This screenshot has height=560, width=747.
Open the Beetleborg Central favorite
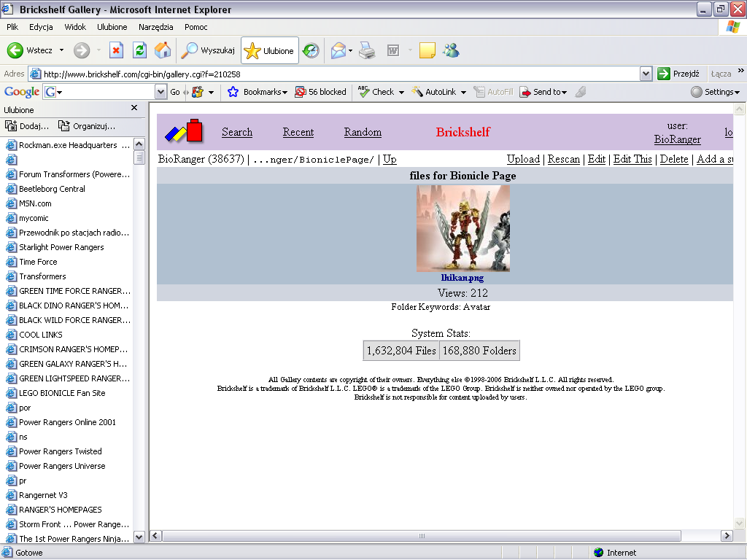[x=52, y=189]
